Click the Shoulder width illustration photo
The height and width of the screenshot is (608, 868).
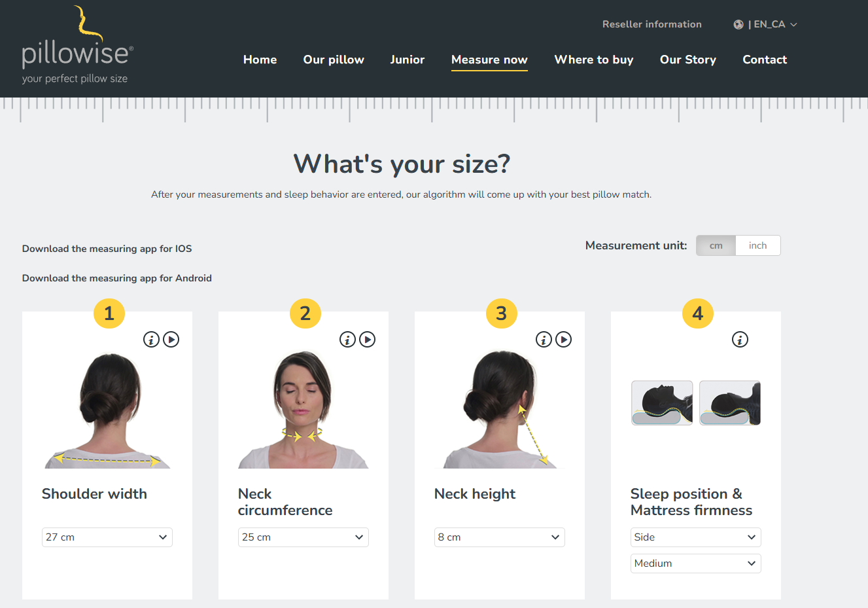(107, 410)
